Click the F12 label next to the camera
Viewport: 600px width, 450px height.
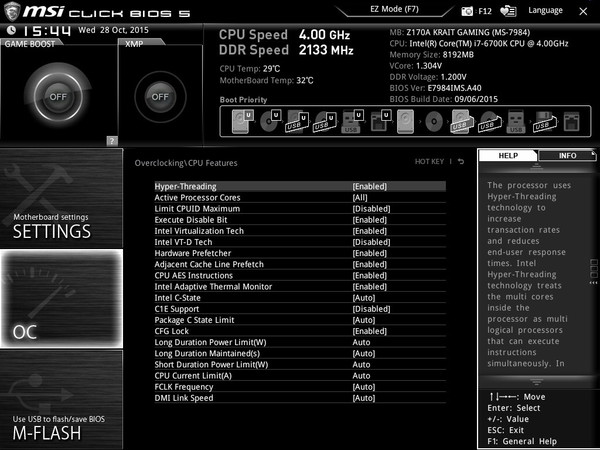pyautogui.click(x=484, y=11)
